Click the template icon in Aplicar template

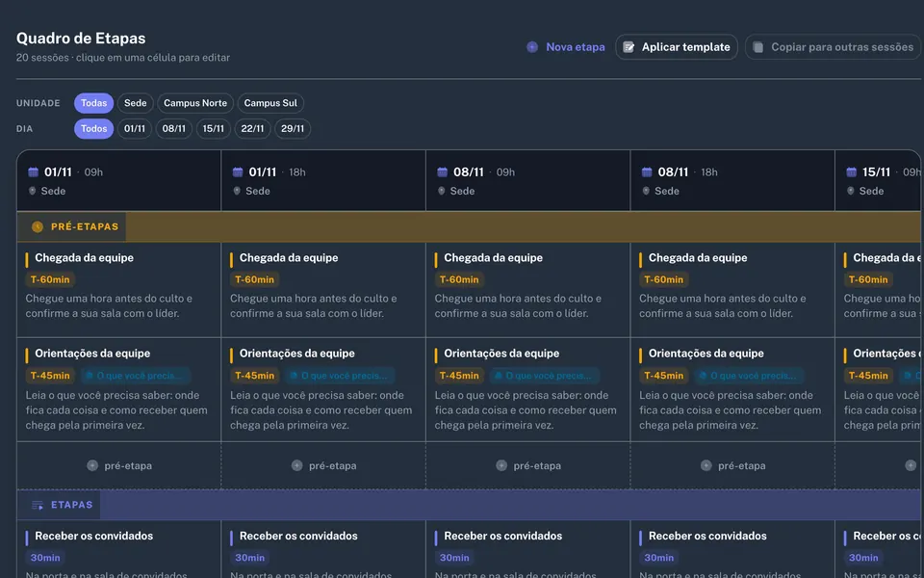point(629,47)
